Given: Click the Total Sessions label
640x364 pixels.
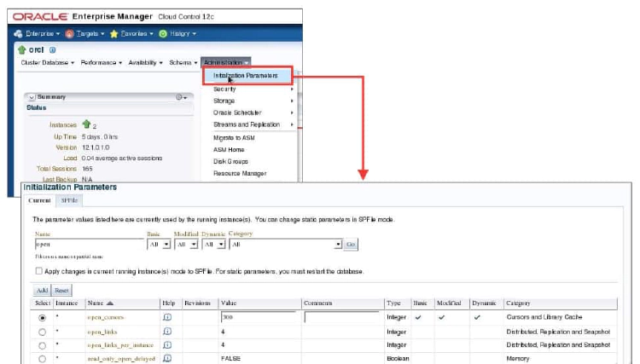Looking at the screenshot, I should (x=56, y=169).
